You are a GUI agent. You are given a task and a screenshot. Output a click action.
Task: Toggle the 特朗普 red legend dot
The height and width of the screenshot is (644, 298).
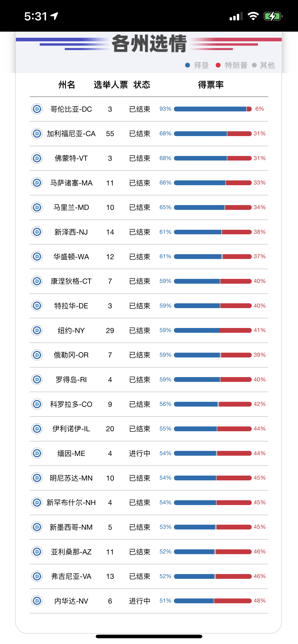pyautogui.click(x=218, y=65)
